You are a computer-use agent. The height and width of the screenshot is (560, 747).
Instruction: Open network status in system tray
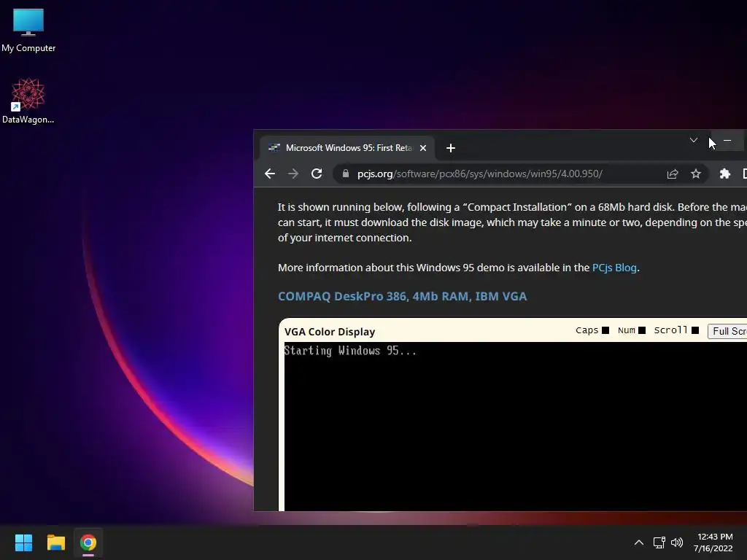click(659, 542)
